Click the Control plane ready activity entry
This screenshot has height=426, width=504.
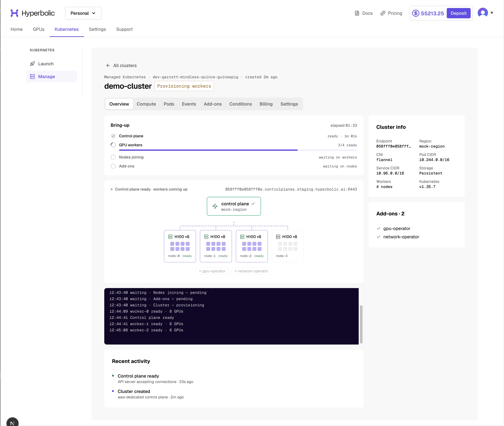coord(155,379)
